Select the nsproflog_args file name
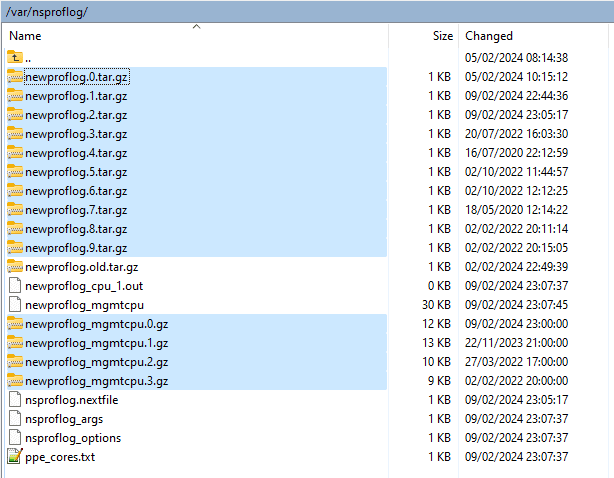Image resolution: width=614 pixels, height=478 pixels. coord(64,418)
